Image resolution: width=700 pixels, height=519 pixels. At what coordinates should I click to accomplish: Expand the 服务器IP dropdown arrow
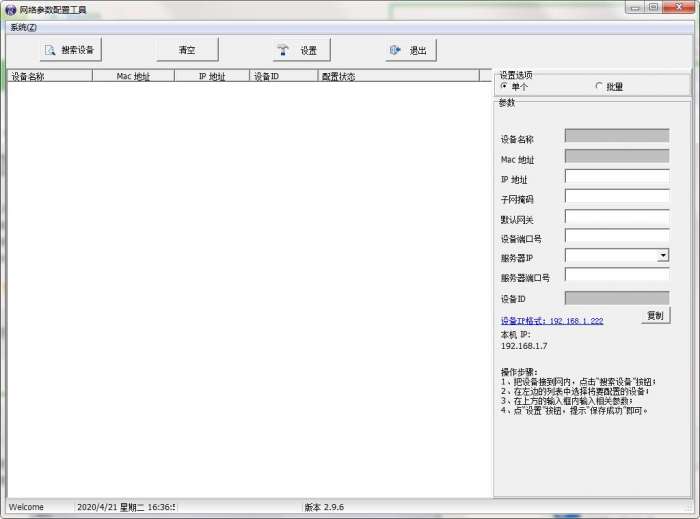[663, 255]
